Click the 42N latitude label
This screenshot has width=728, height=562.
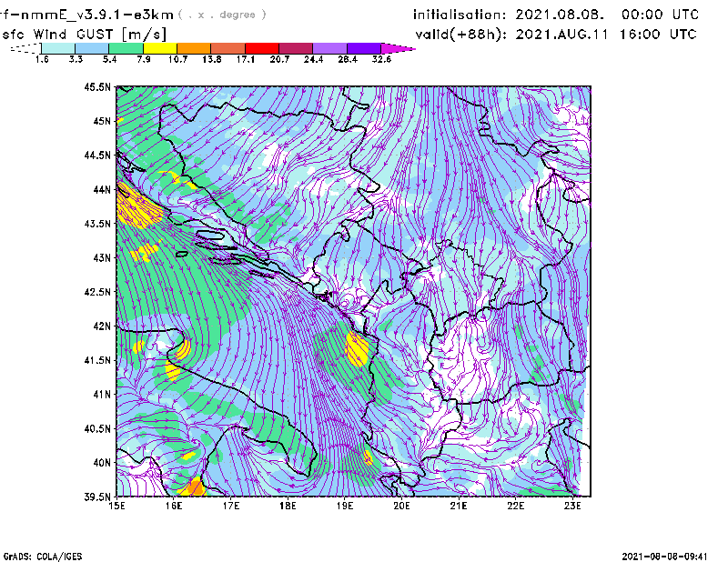click(102, 326)
